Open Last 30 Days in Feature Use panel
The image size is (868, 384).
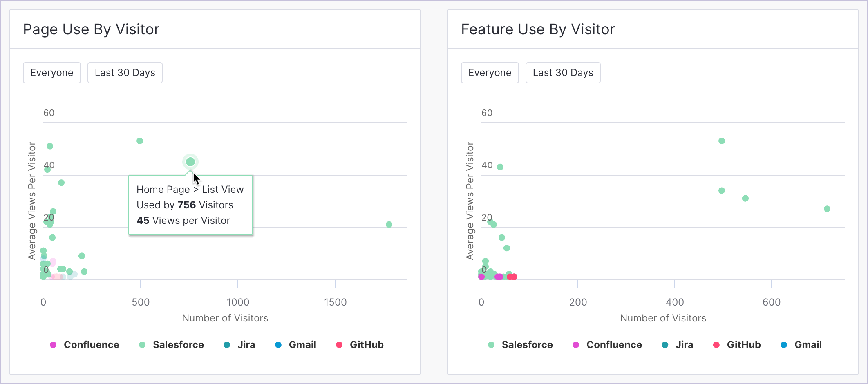point(563,73)
